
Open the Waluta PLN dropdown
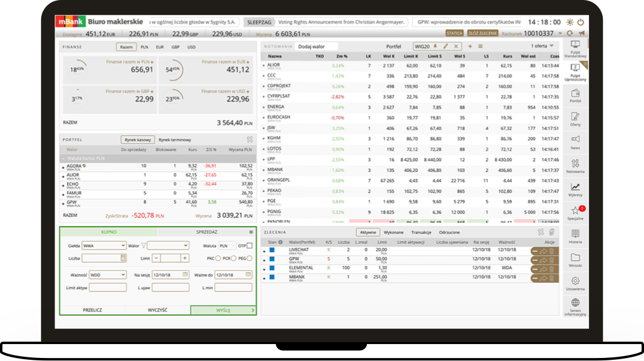point(227,245)
